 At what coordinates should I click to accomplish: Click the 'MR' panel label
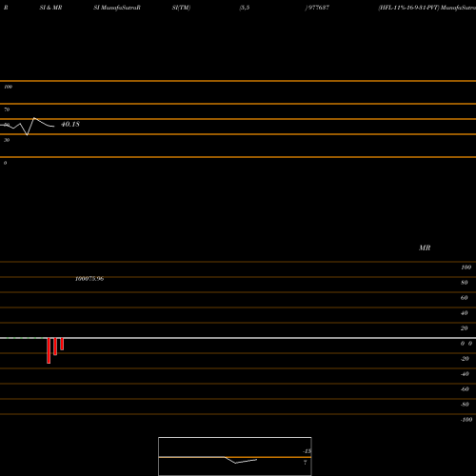(x=425, y=248)
